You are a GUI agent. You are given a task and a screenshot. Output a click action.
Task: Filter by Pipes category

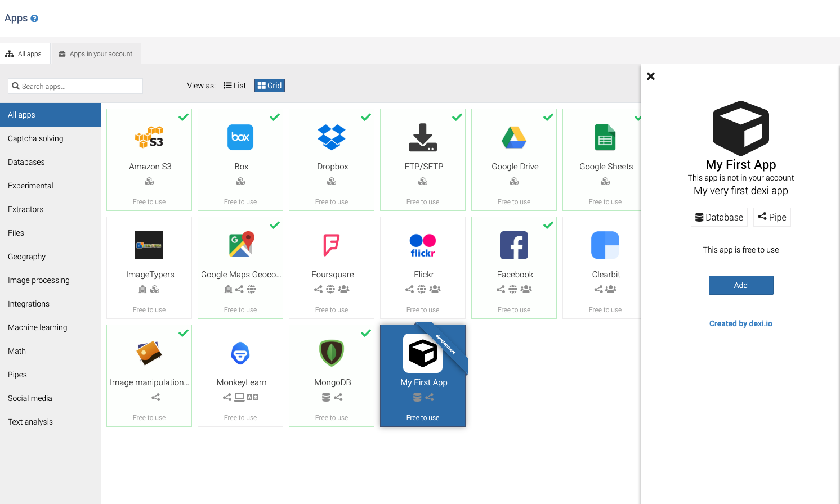click(51, 375)
